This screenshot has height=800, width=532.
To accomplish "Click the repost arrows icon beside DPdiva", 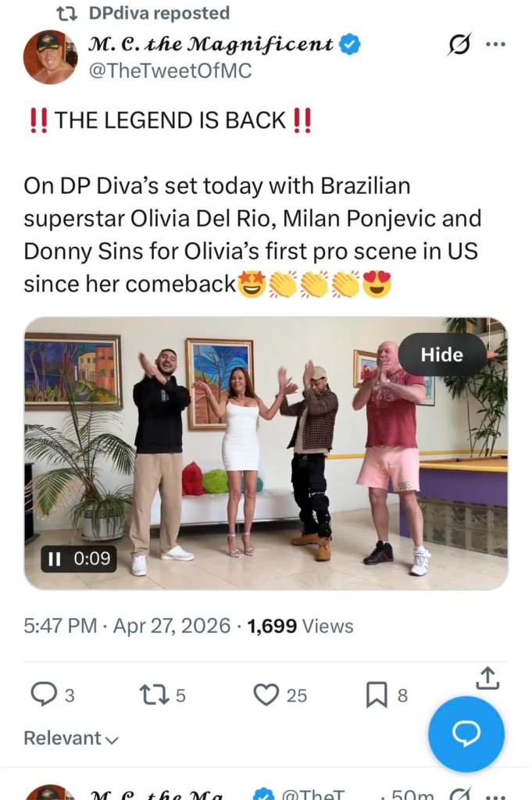I will pos(67,13).
